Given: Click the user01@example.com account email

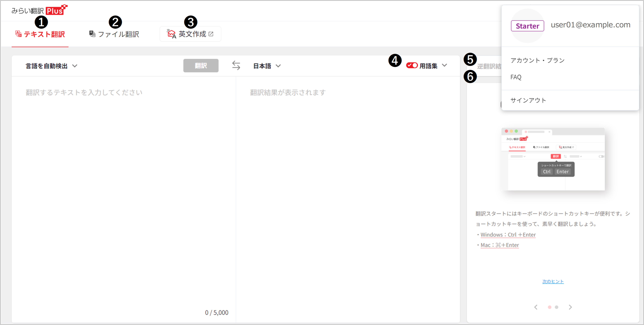Looking at the screenshot, I should 591,25.
